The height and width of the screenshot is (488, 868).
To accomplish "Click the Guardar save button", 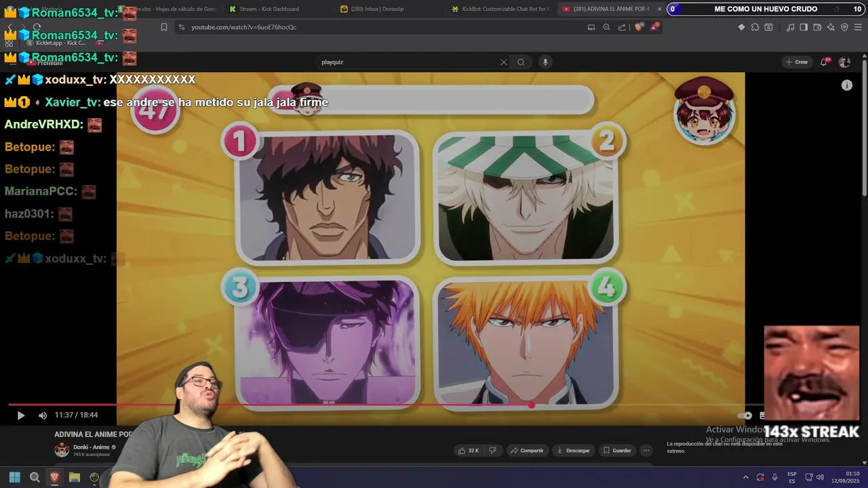I will 617,451.
